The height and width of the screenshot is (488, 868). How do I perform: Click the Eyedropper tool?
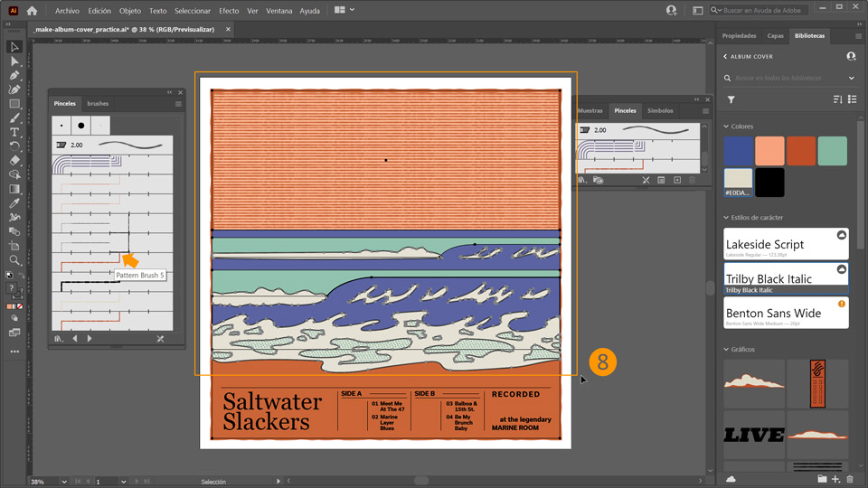tap(14, 203)
